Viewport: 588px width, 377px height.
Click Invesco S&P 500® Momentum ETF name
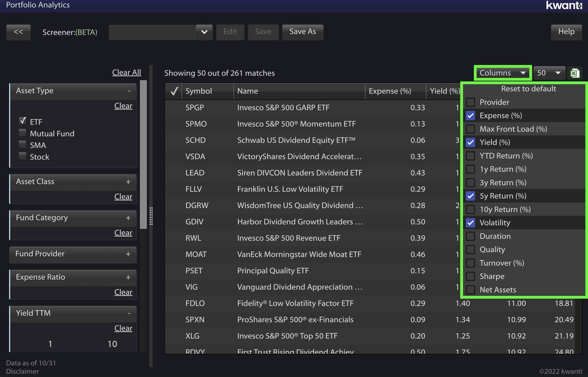point(296,124)
